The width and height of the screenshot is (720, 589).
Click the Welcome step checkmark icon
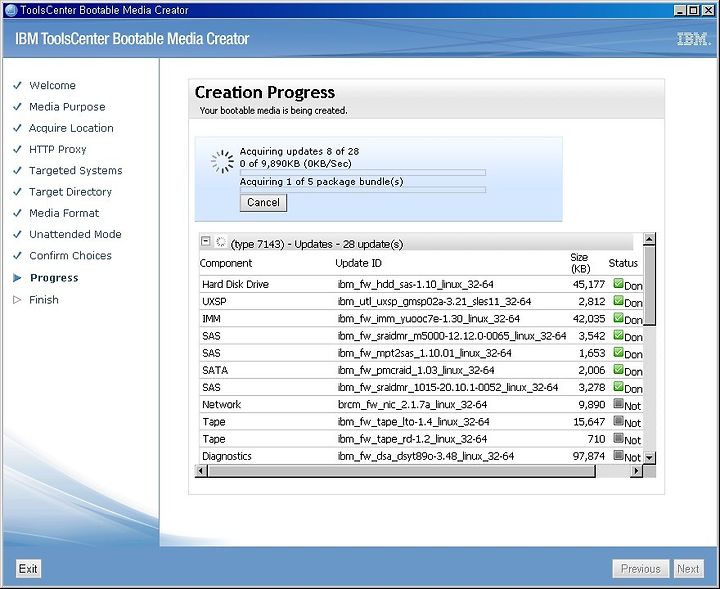[x=17, y=85]
